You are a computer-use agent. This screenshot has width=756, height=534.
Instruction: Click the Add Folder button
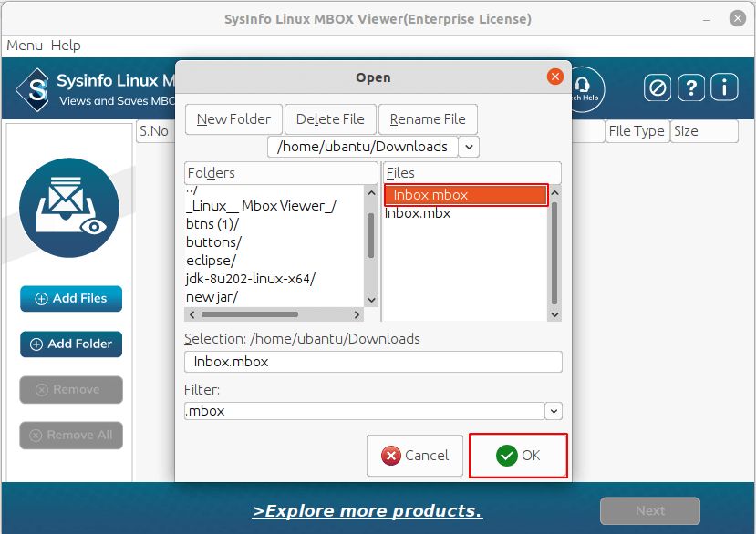click(x=71, y=344)
